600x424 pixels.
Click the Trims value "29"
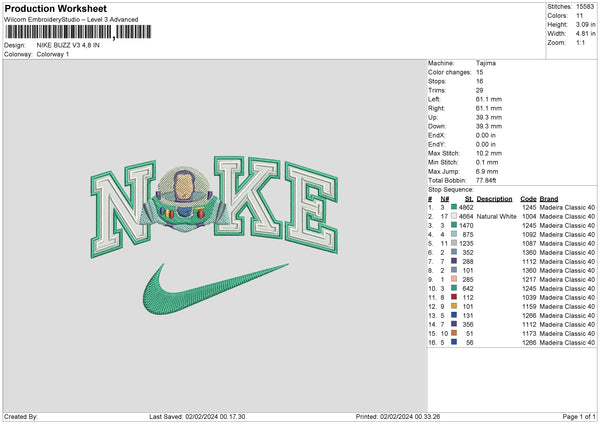coord(479,90)
